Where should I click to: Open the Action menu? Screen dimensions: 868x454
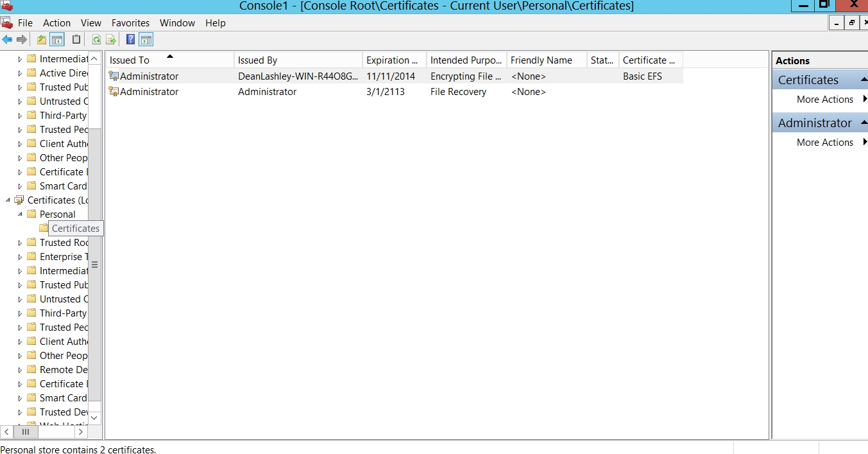tap(56, 23)
